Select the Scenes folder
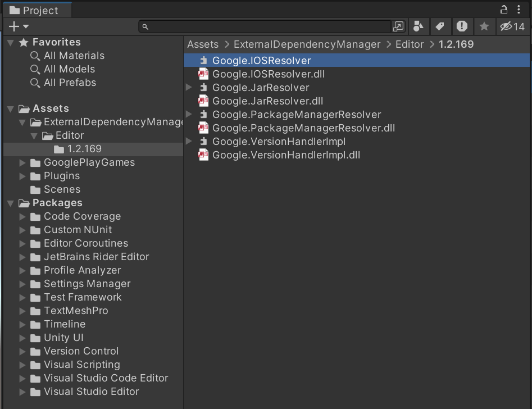This screenshot has width=532, height=409. [62, 189]
